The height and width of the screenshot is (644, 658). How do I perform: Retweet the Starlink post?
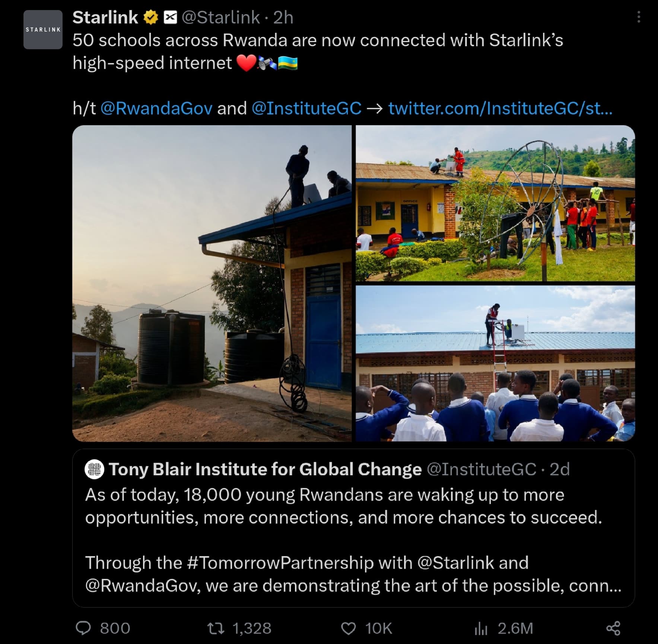coord(216,628)
